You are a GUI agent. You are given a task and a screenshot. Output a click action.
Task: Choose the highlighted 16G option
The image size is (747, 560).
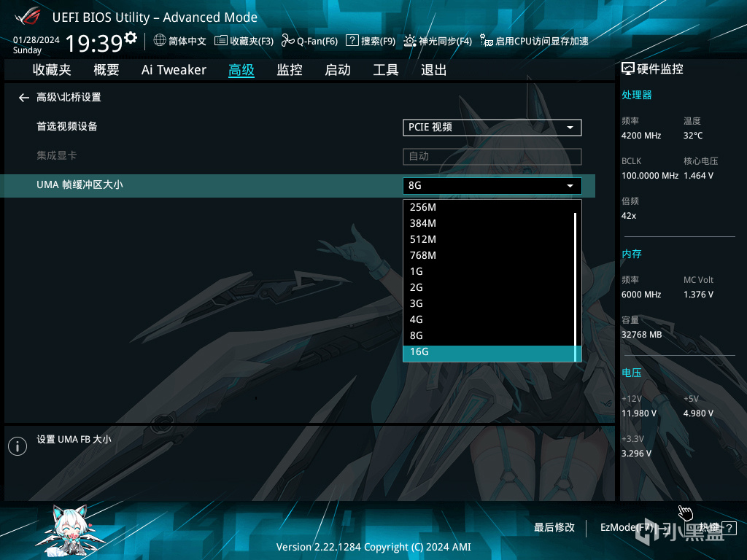coord(489,353)
